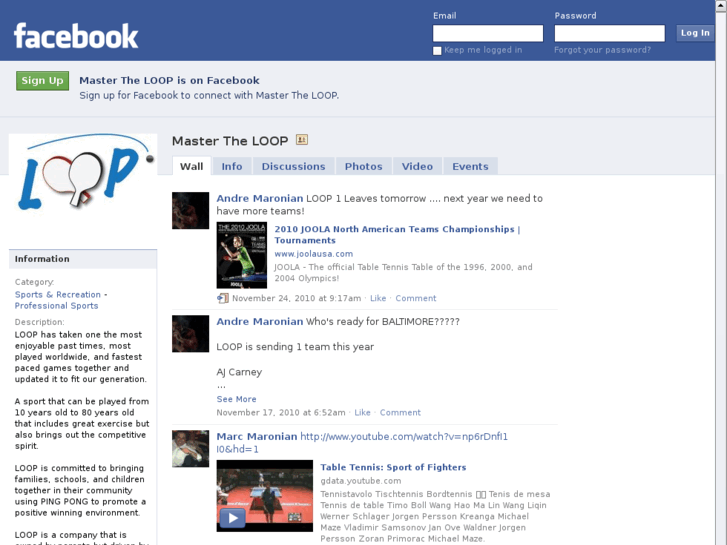Open Sports & Recreation category link
The height and width of the screenshot is (545, 727).
click(x=57, y=295)
